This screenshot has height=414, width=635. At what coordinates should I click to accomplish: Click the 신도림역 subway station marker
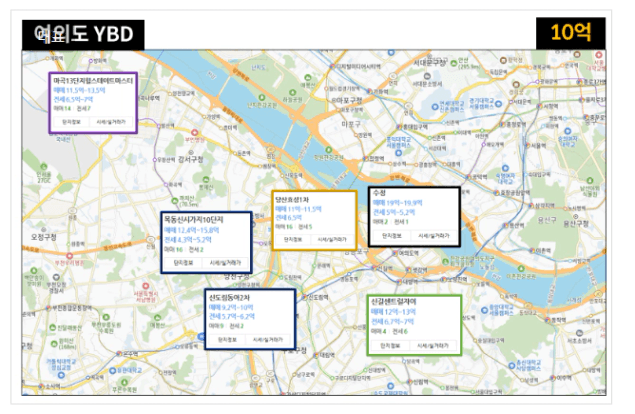click(x=306, y=297)
